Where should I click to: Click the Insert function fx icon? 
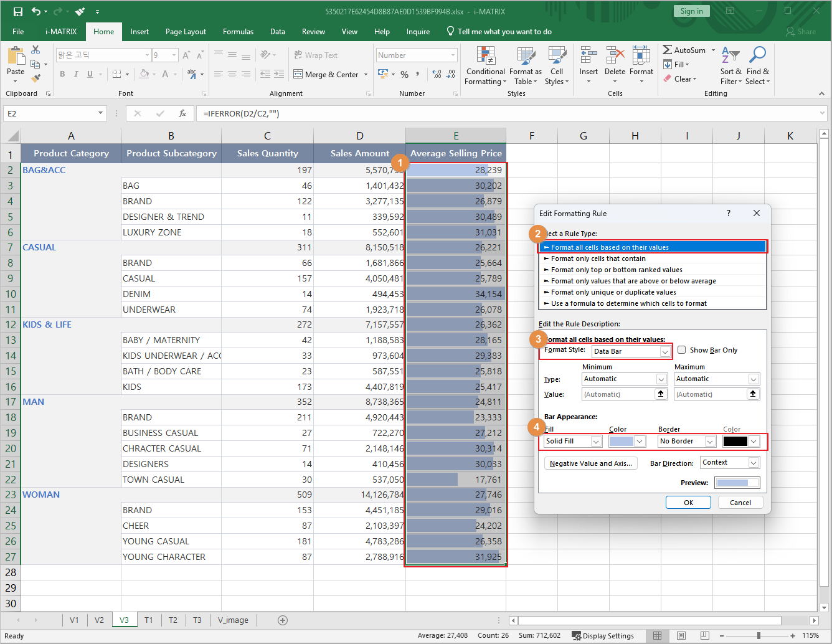[x=182, y=113]
